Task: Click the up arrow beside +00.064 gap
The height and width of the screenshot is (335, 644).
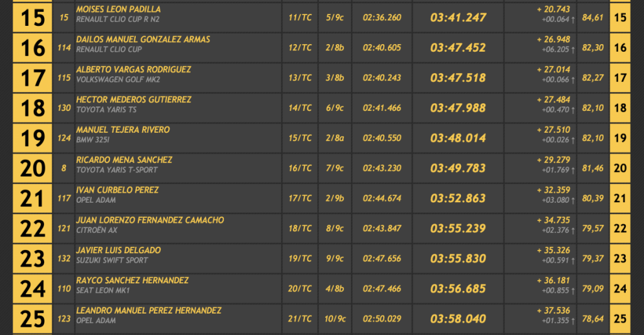Action: tap(573, 20)
